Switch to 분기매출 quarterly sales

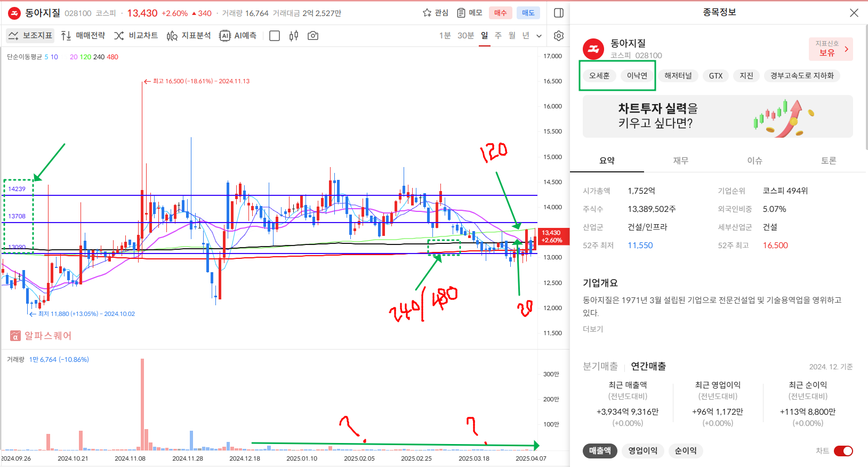coord(600,366)
